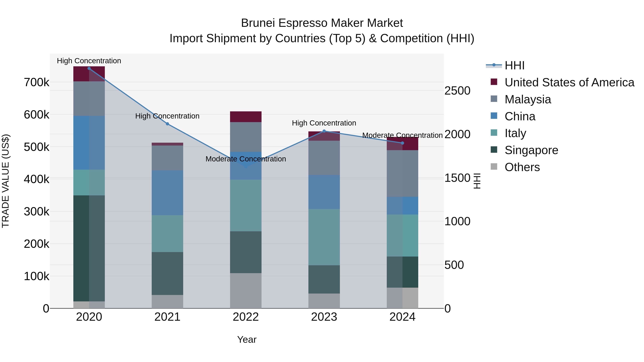The image size is (644, 362).
Task: Click the 500 HHI axis tick label
Action: point(454,265)
